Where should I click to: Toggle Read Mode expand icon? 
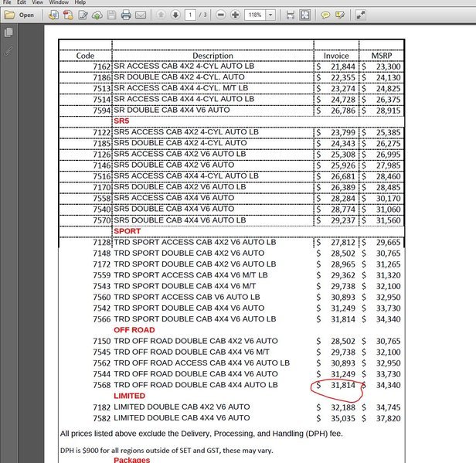tap(360, 15)
